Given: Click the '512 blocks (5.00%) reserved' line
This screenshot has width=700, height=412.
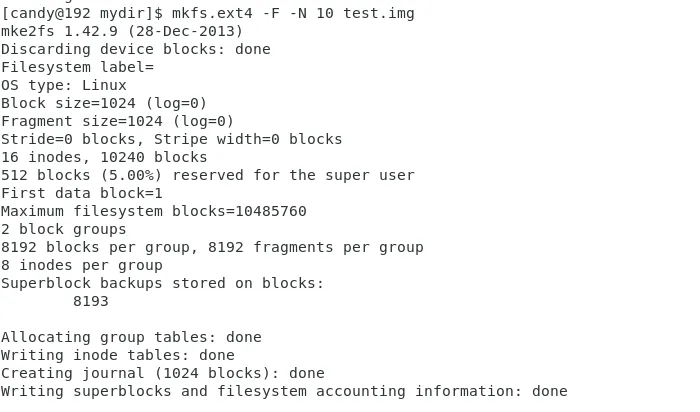Looking at the screenshot, I should [207, 175].
